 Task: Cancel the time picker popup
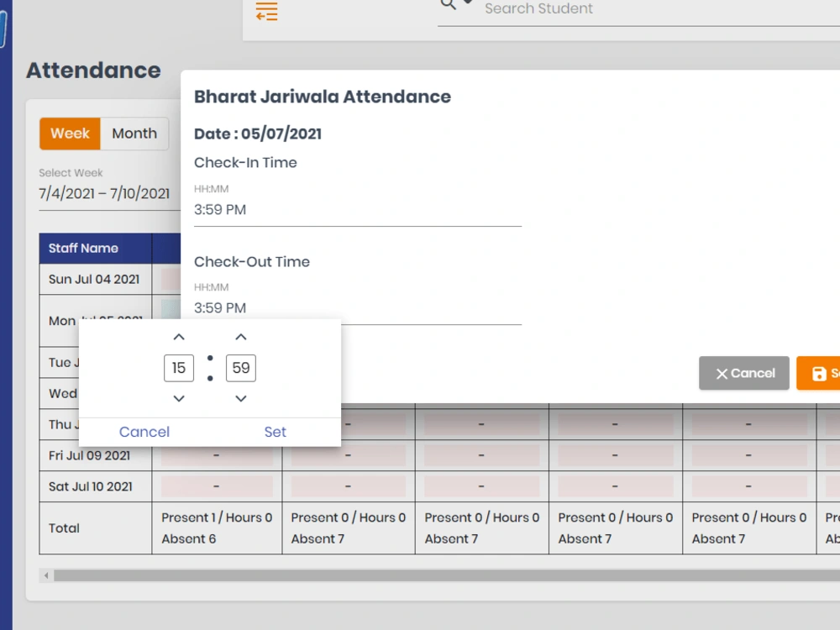144,432
